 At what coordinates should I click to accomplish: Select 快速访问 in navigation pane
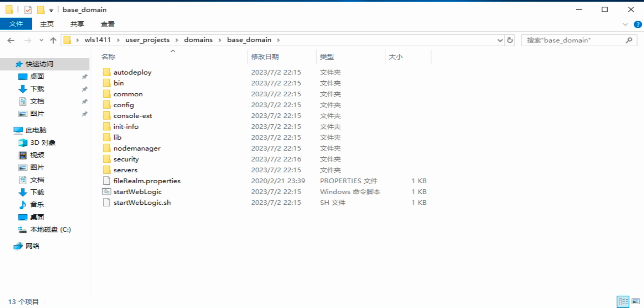coord(45,64)
